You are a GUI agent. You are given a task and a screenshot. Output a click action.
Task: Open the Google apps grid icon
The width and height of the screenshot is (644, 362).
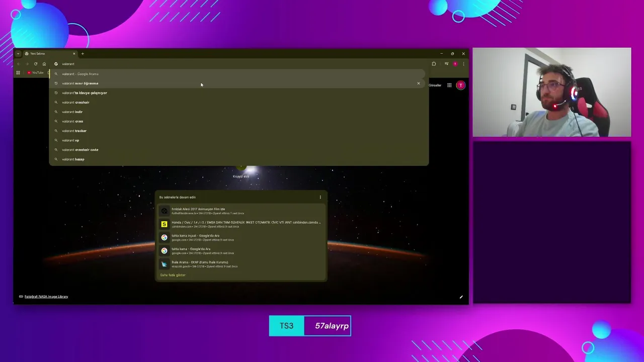(449, 85)
